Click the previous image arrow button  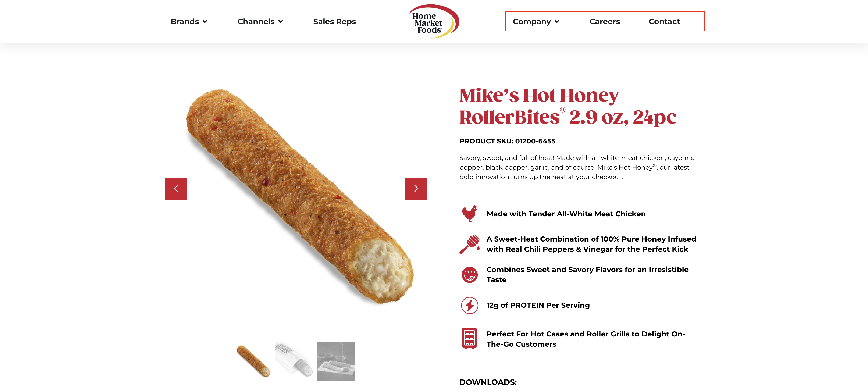[176, 188]
